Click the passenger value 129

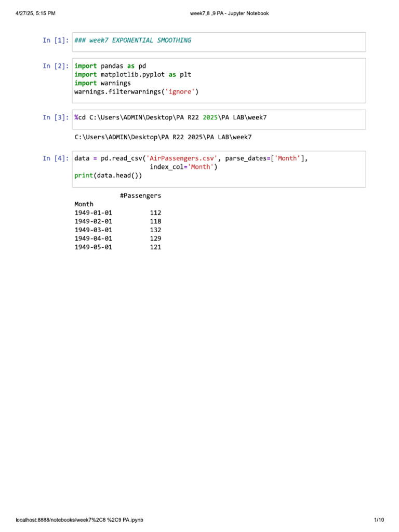point(155,238)
